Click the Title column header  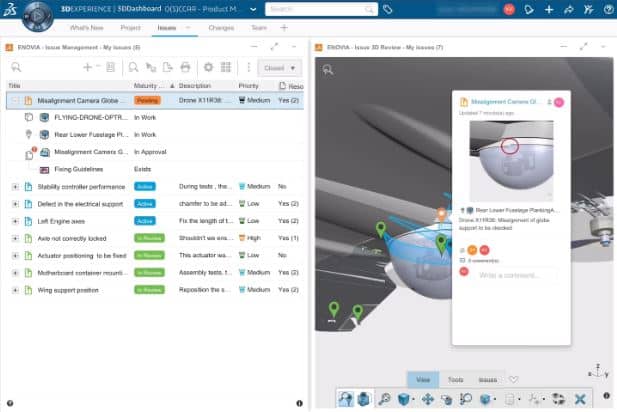(14, 85)
